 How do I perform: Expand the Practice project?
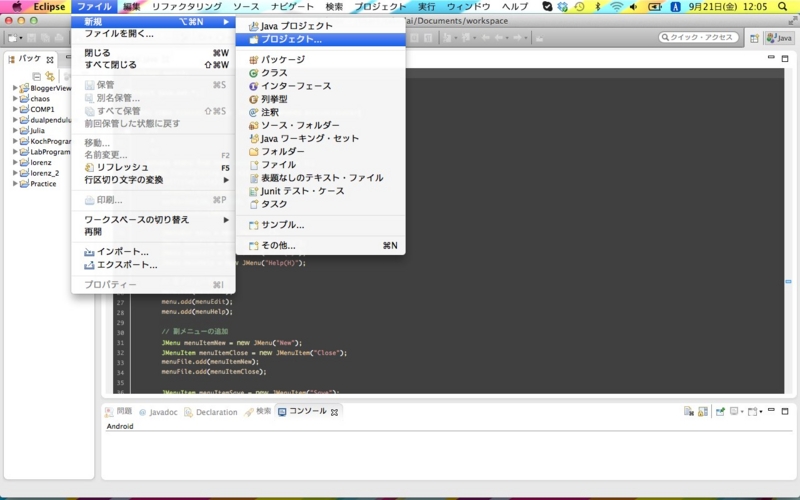point(15,184)
